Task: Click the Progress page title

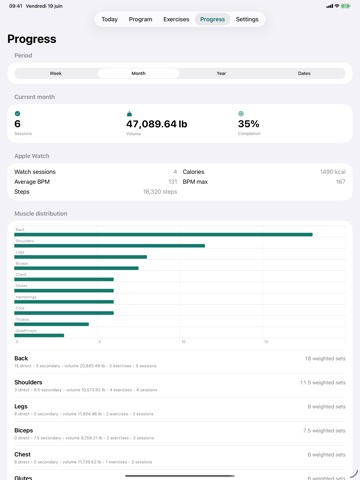Action: 32,39
